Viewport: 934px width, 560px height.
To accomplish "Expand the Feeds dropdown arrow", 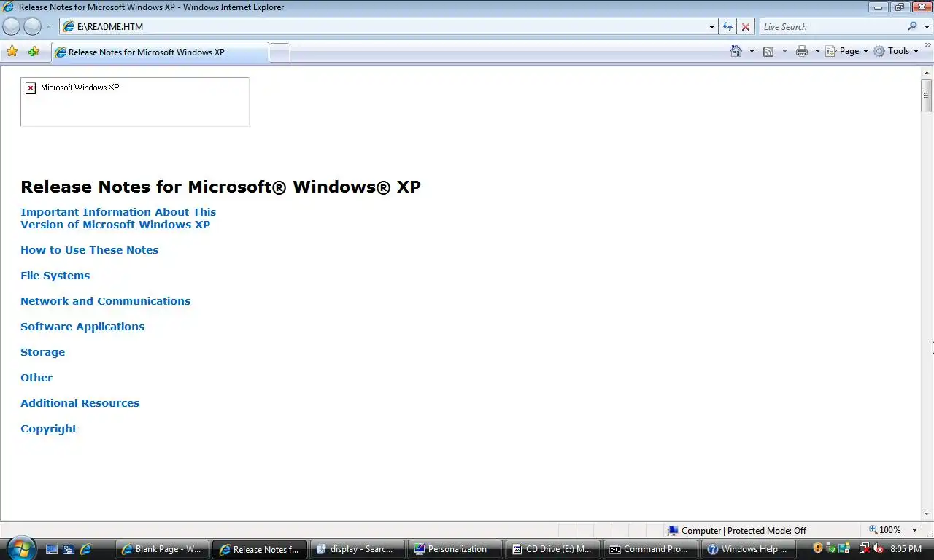I will point(784,51).
